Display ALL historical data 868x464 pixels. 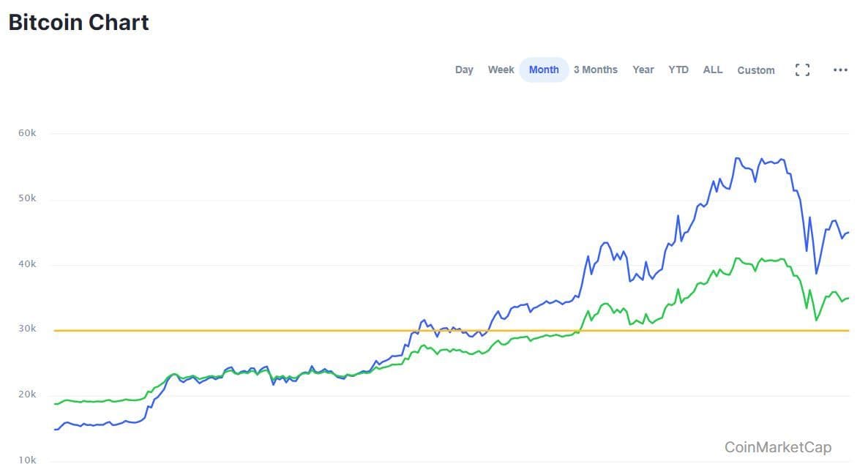[x=712, y=70]
